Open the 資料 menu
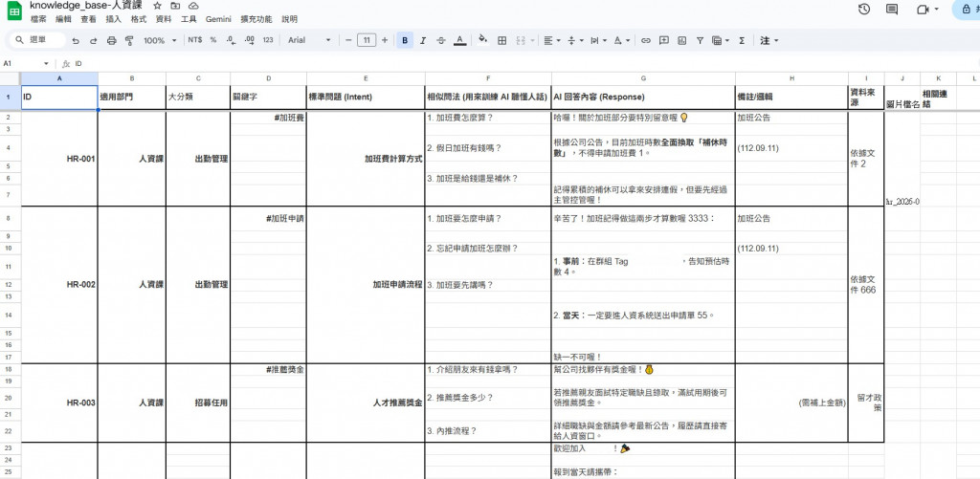Image resolution: width=980 pixels, height=479 pixels. (164, 19)
